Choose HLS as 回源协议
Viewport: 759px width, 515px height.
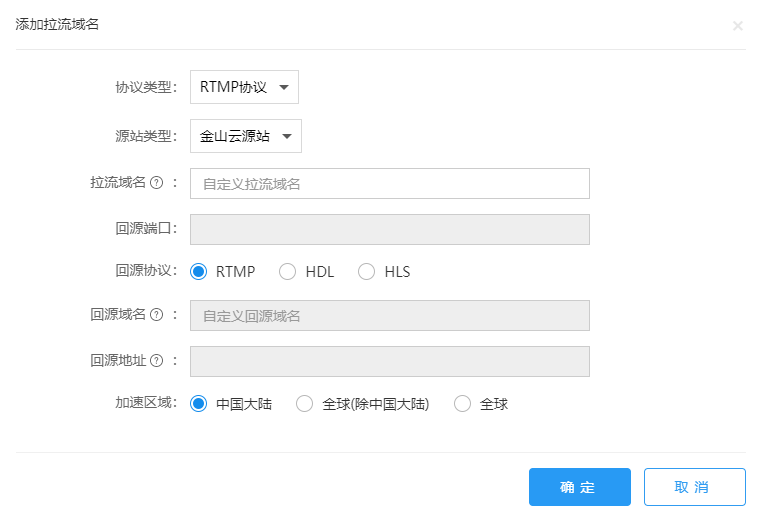(366, 272)
